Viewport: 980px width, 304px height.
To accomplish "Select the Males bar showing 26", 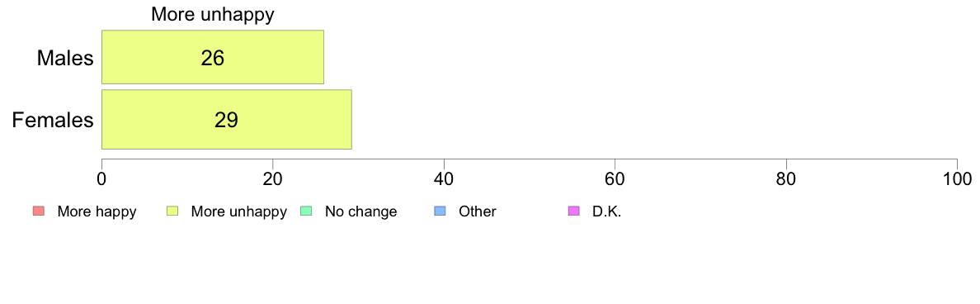I will (213, 57).
